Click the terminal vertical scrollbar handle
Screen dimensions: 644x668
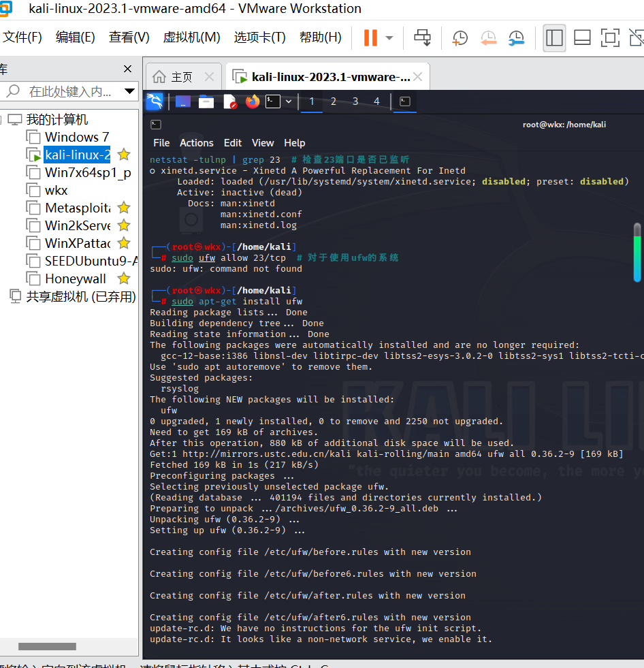click(637, 253)
